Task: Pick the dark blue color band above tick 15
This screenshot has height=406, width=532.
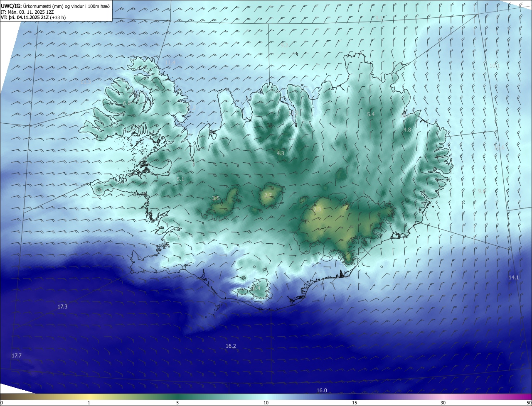Action: pos(355,396)
